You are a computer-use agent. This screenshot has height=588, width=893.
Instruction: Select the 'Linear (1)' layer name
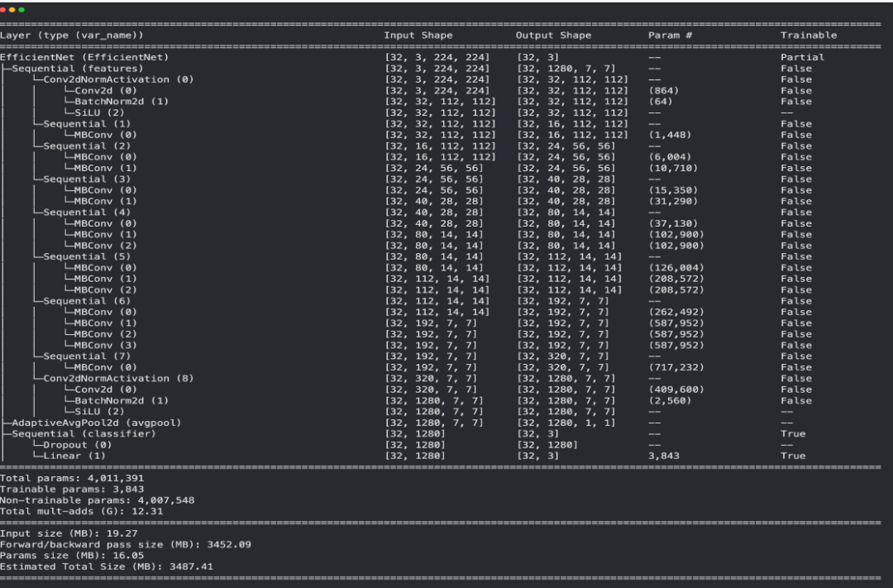pos(74,456)
